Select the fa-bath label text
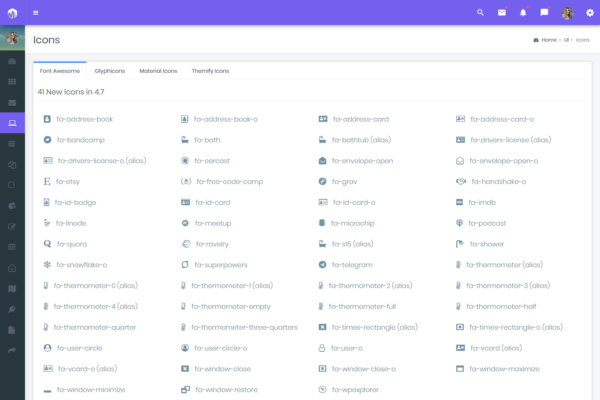Screen dimensions: 600x400 click(207, 140)
